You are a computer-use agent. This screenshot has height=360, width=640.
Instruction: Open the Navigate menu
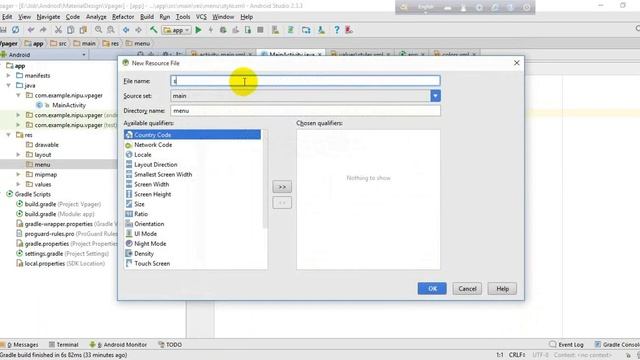[x=48, y=17]
